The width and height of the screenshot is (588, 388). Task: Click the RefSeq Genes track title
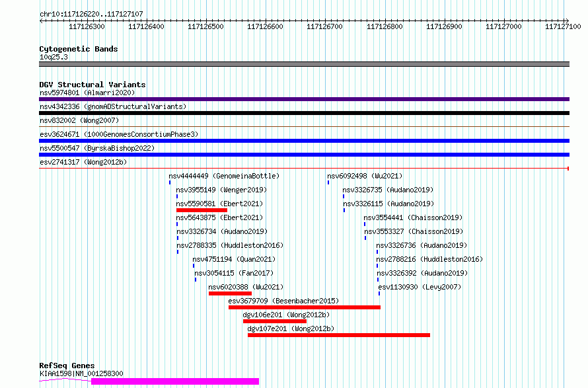click(67, 366)
